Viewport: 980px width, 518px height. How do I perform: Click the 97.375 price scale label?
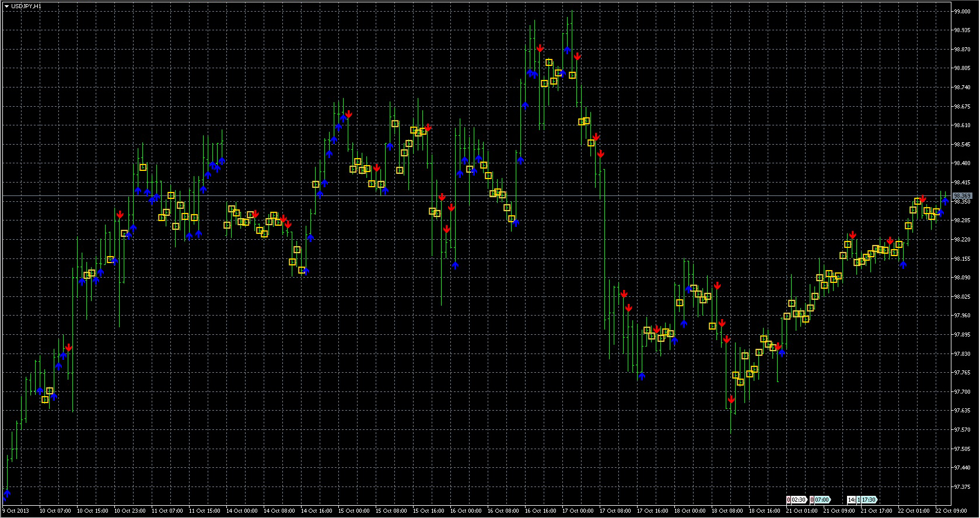[x=962, y=487]
